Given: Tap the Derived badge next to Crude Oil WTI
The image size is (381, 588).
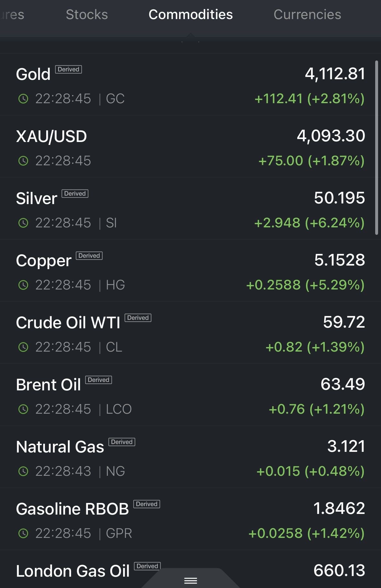Looking at the screenshot, I should pos(138,318).
